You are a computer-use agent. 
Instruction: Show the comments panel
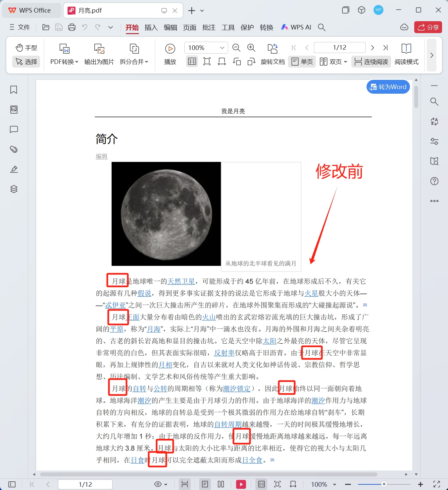tap(14, 129)
